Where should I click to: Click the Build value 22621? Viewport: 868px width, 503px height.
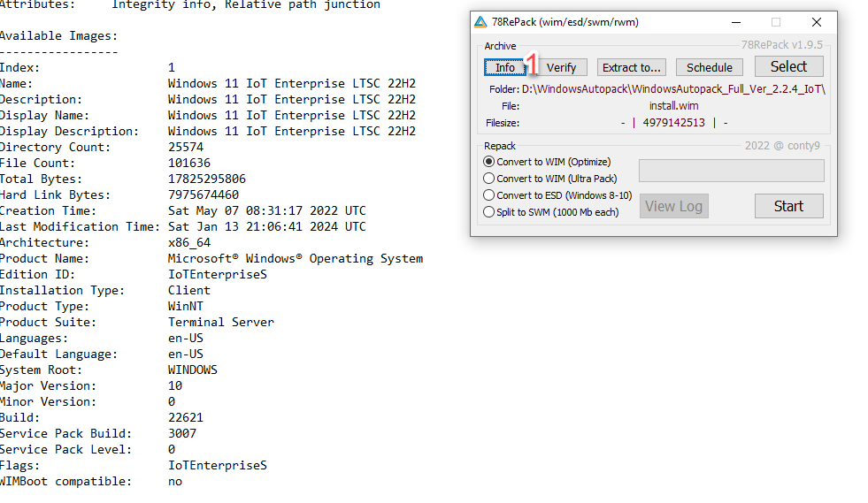(186, 418)
